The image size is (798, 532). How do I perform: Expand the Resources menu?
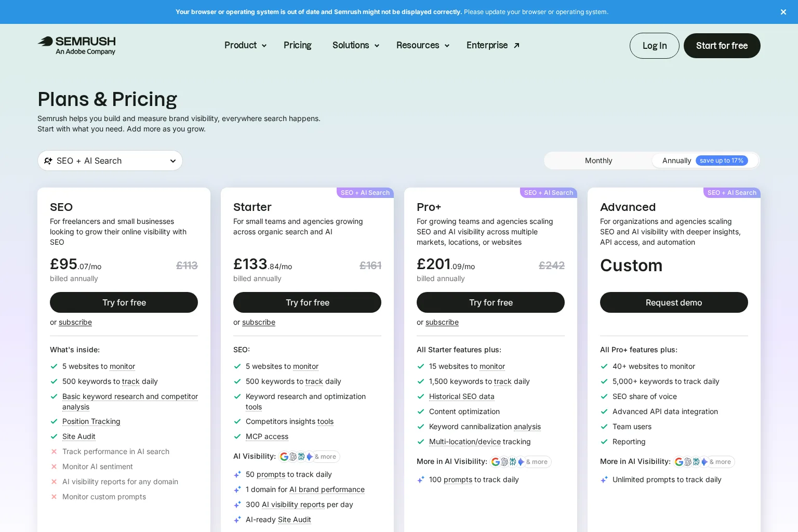(423, 45)
